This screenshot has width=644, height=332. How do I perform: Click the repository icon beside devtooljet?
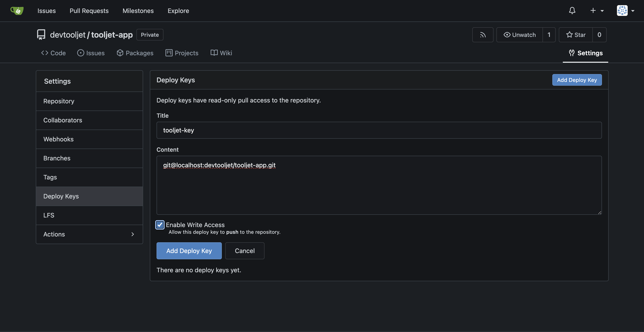[x=41, y=34]
